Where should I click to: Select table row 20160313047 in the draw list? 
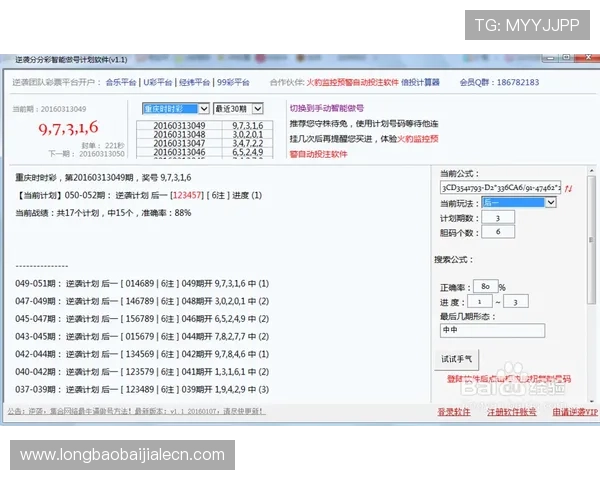[204, 143]
